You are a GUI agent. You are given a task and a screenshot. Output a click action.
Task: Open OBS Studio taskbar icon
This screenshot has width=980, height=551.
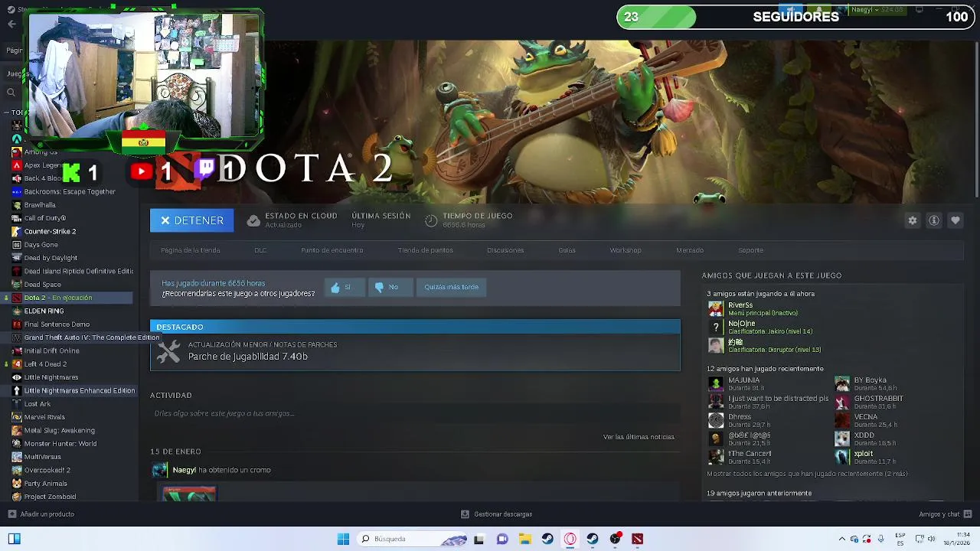(x=615, y=539)
